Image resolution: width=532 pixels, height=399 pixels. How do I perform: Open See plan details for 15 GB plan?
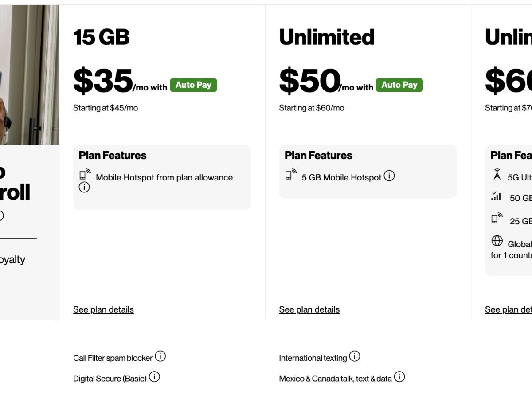tap(103, 309)
